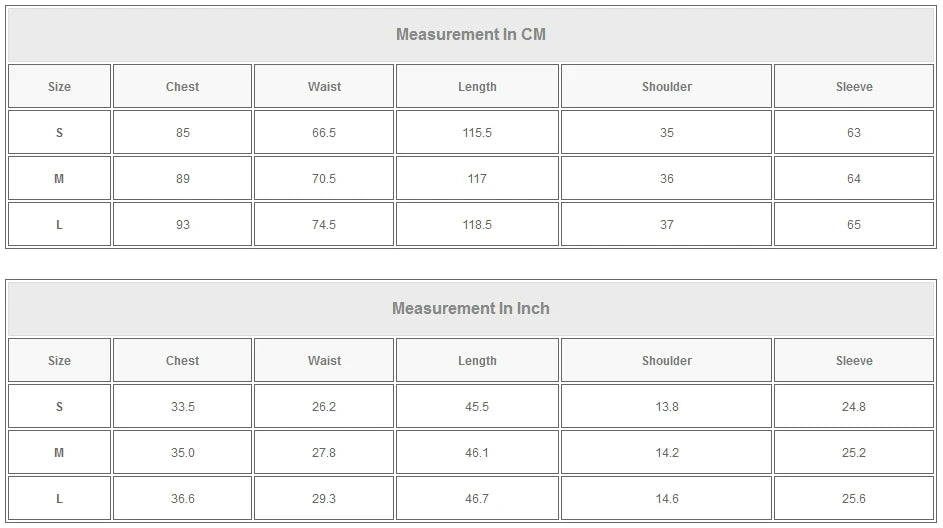Select the shoulder value 13.8 cell
Viewport: 943px width, 528px height.
click(667, 407)
